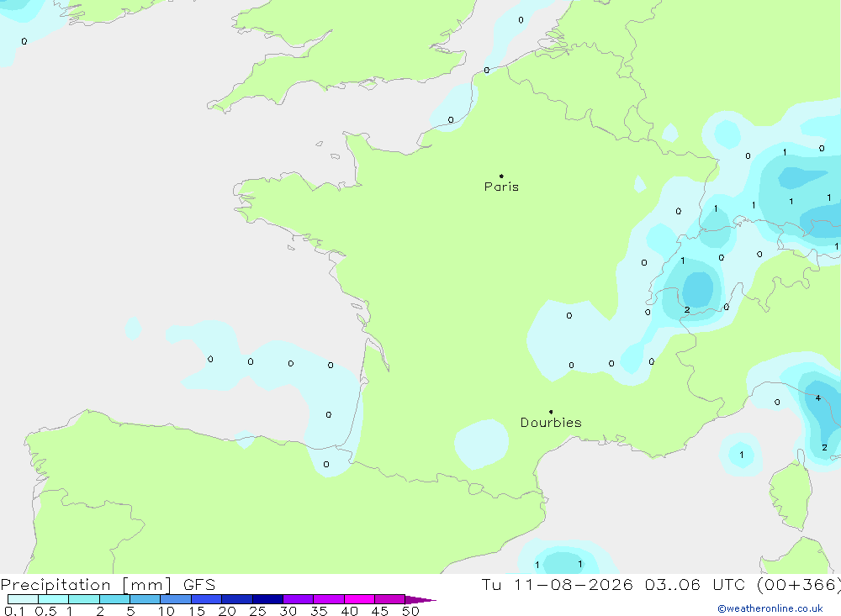This screenshot has width=841, height=616.
Task: Click the '10' legend scale label
Action: click(x=167, y=611)
